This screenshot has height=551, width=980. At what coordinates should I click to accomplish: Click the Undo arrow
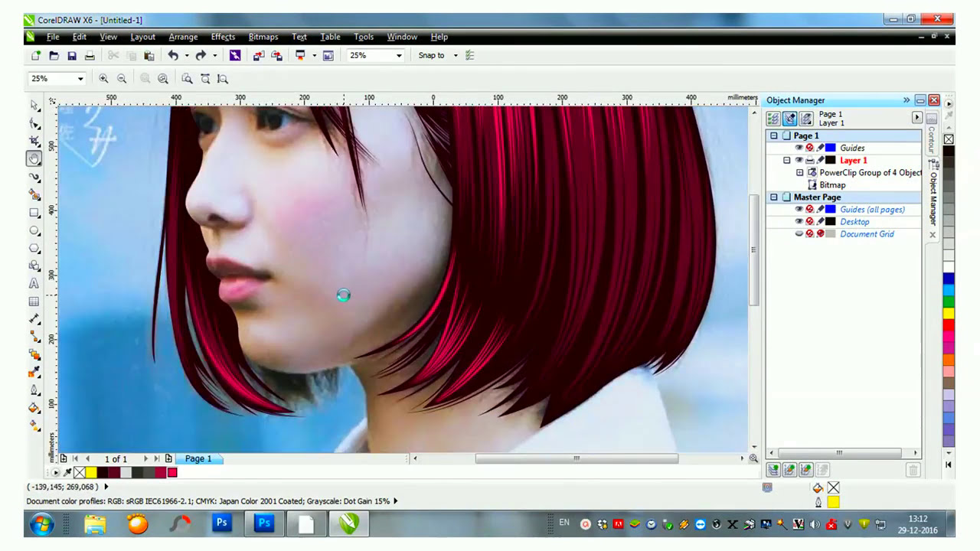pyautogui.click(x=173, y=55)
